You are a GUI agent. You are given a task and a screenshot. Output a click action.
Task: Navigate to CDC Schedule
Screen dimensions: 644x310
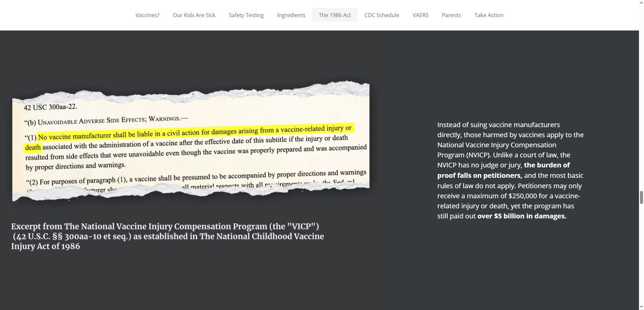click(x=381, y=15)
